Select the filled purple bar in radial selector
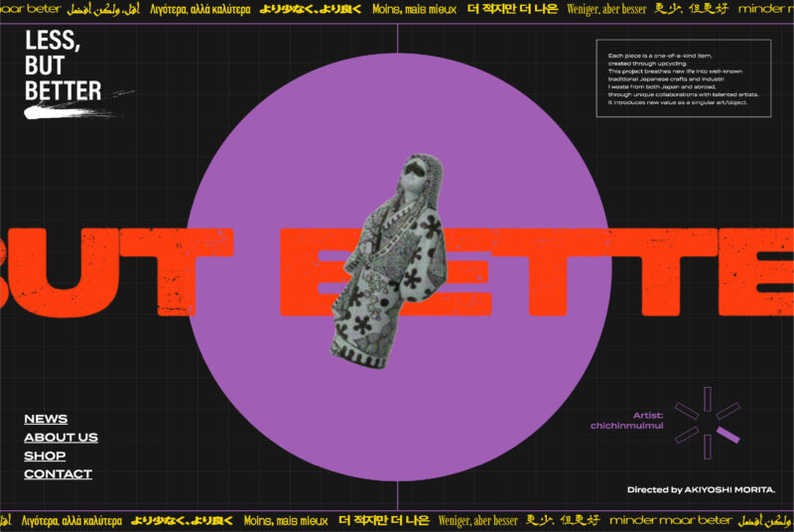794x532 pixels. (x=728, y=435)
